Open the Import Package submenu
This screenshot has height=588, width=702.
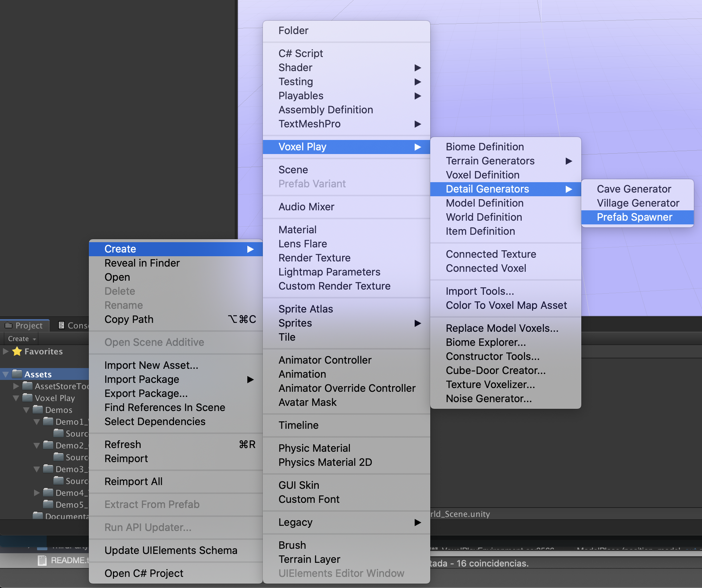(x=176, y=380)
